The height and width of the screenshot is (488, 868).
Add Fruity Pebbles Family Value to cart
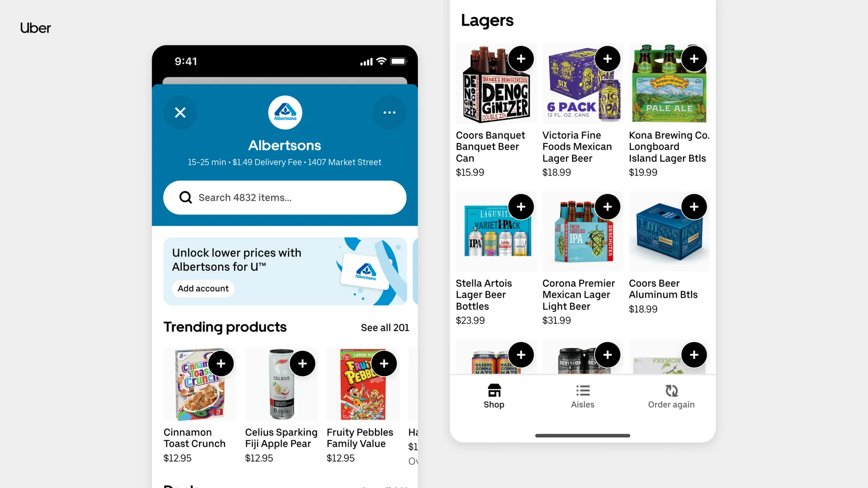pyautogui.click(x=384, y=364)
